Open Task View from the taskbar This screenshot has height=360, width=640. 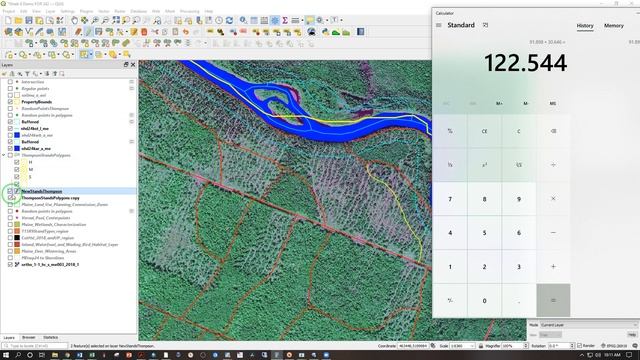[x=42, y=355]
